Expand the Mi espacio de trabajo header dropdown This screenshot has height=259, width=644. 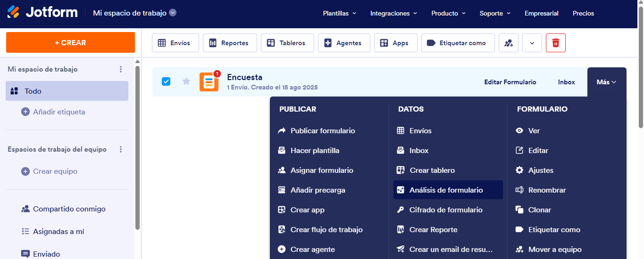coord(173,13)
